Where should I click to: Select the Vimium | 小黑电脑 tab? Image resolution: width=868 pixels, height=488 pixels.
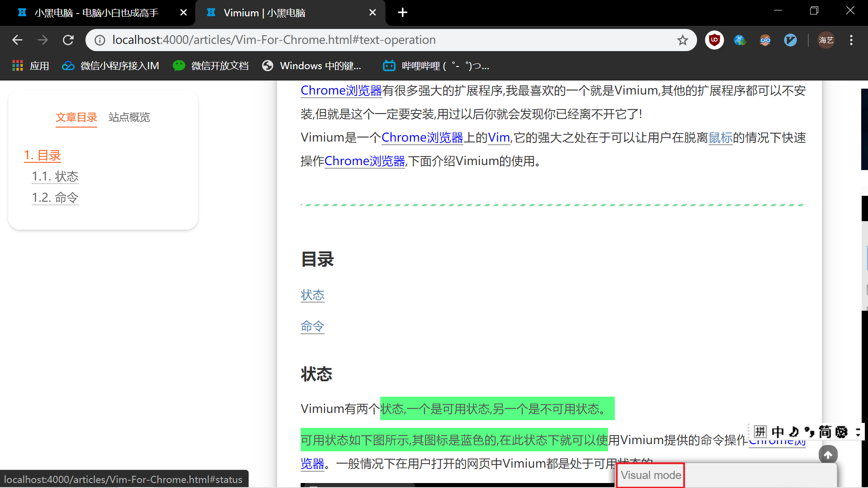290,13
